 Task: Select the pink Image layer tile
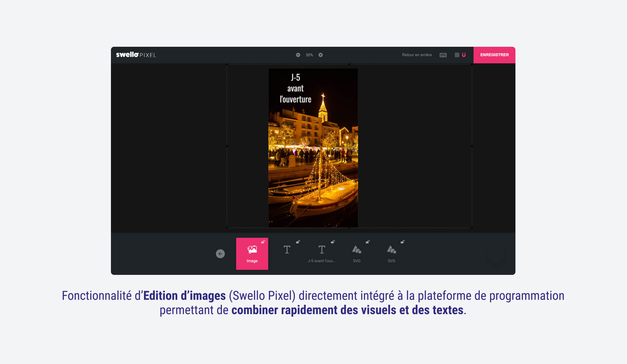[x=252, y=254]
